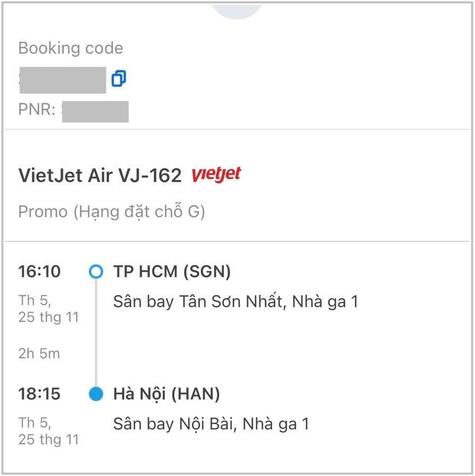
Task: Click the 18:15 arrival time
Action: tap(39, 394)
